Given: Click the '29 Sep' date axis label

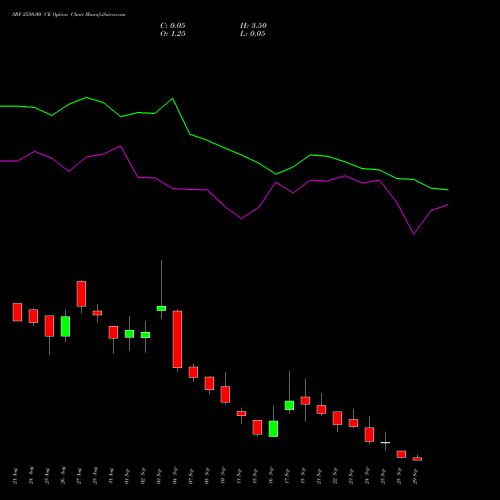Looking at the screenshot, I should point(415,476).
